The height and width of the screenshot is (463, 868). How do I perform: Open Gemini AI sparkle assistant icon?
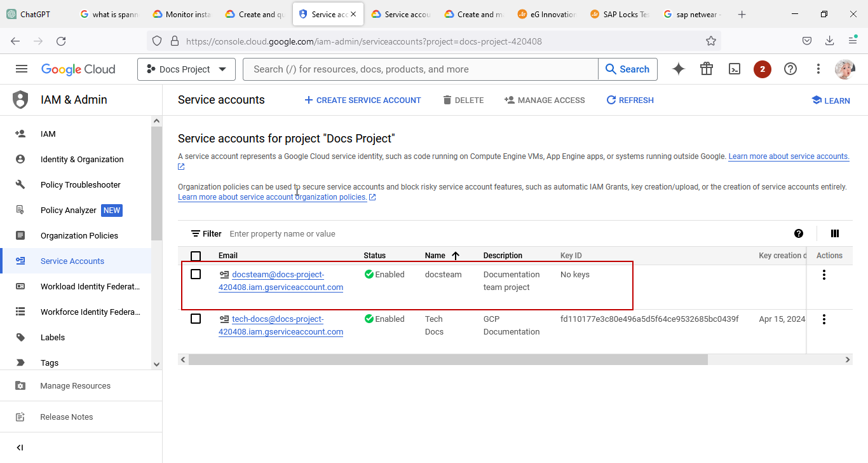tap(679, 69)
